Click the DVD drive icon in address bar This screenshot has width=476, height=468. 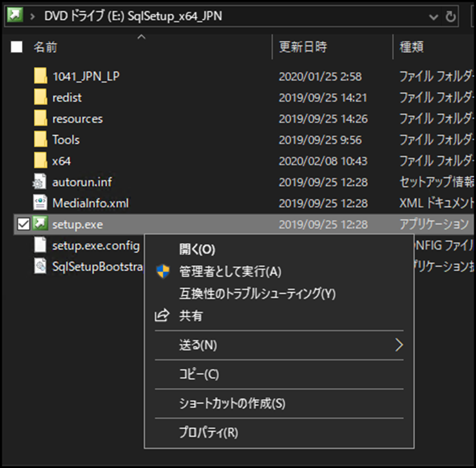coord(15,15)
